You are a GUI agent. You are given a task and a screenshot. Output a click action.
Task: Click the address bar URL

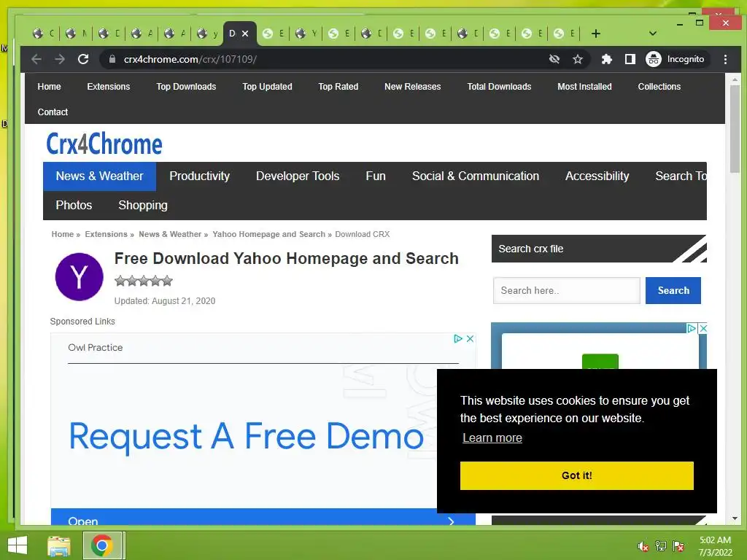pyautogui.click(x=190, y=59)
